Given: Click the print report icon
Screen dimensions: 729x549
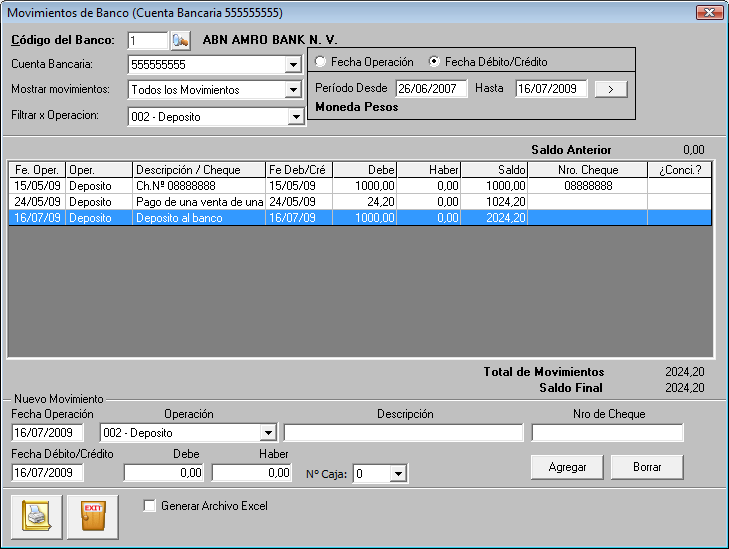Looking at the screenshot, I should click(x=37, y=517).
